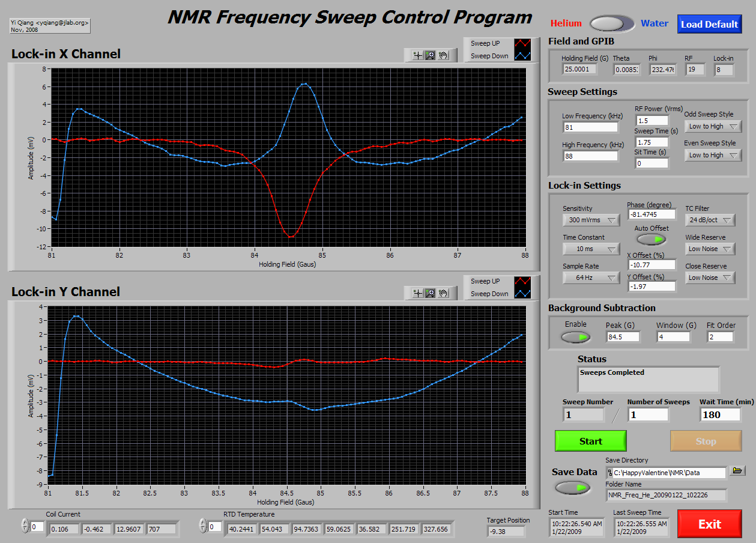Click green Start button
This screenshot has width=756, height=543.
point(591,441)
